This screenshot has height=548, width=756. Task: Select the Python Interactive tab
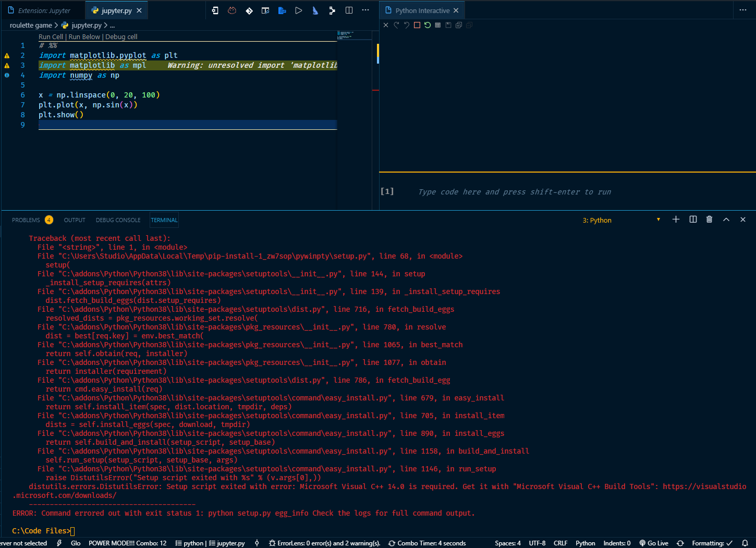(422, 10)
